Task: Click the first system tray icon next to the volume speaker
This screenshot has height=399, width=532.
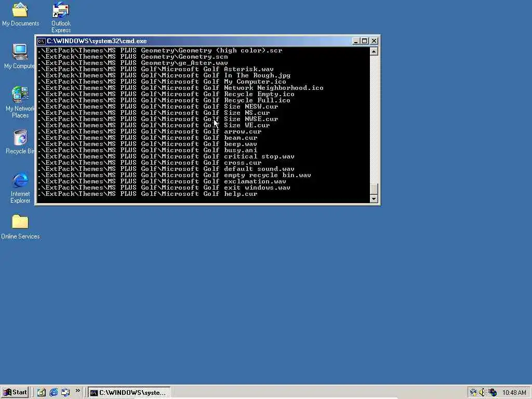Action: coord(473,393)
